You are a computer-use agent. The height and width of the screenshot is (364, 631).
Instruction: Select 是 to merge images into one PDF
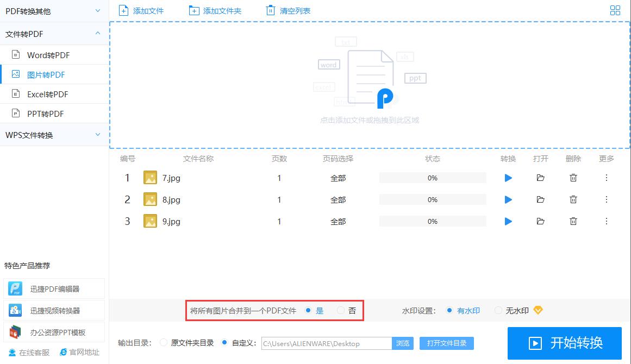click(309, 310)
